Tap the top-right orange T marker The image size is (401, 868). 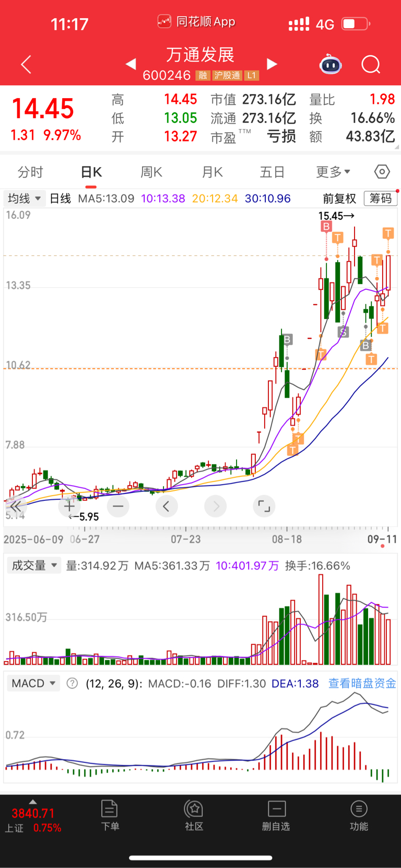click(x=388, y=233)
